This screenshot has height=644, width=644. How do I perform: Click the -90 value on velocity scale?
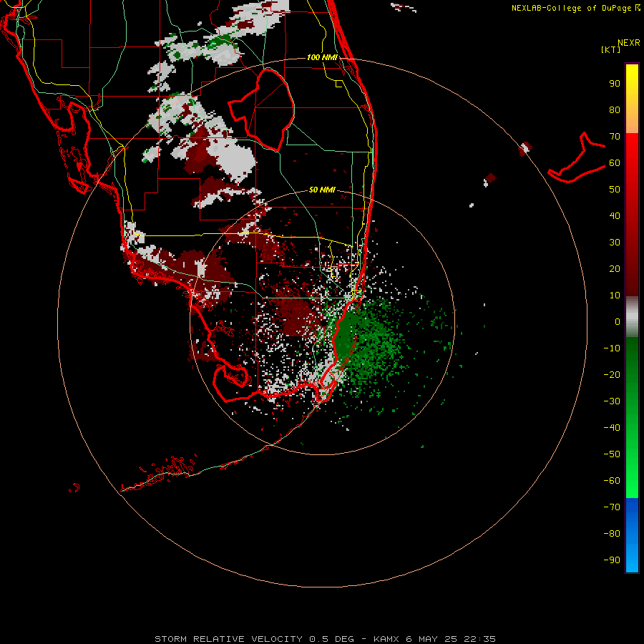[612, 560]
